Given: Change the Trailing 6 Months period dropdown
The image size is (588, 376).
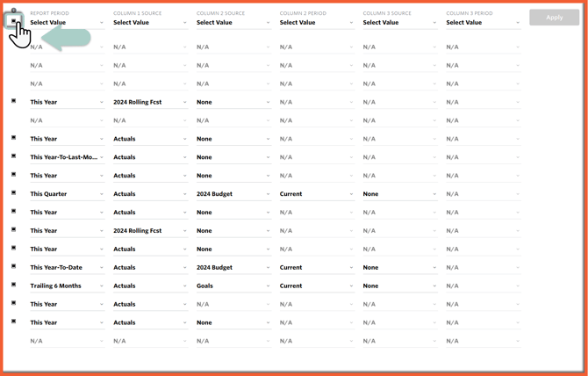Looking at the screenshot, I should tap(67, 286).
